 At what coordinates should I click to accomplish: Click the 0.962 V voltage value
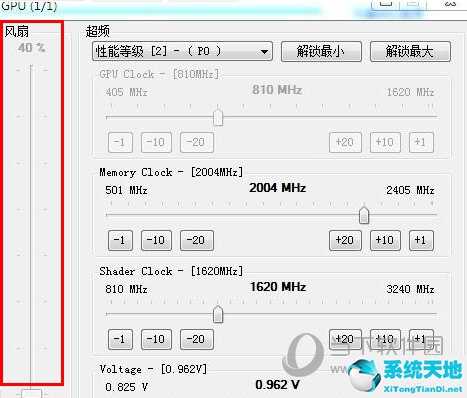coord(277,385)
